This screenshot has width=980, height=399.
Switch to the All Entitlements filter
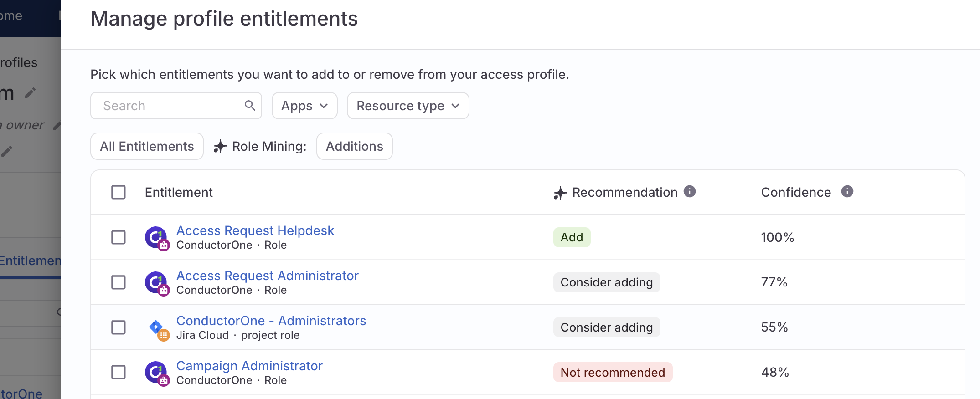(x=146, y=146)
